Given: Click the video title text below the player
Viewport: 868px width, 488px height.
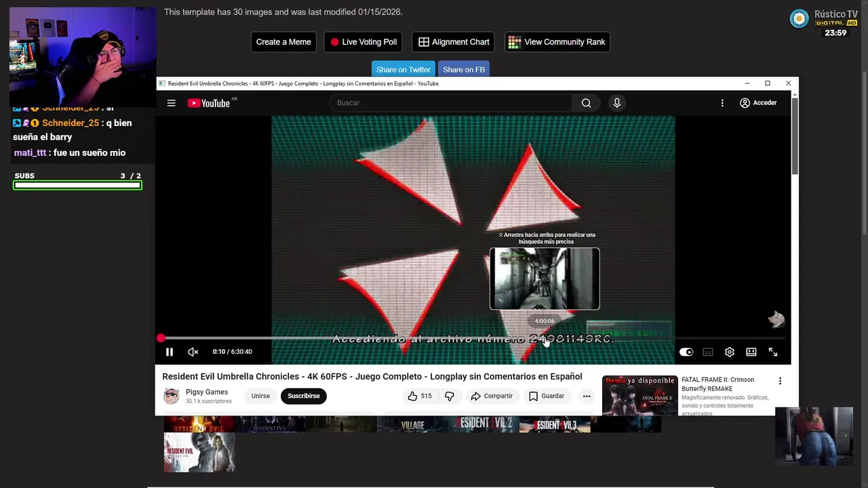Looking at the screenshot, I should coord(372,376).
